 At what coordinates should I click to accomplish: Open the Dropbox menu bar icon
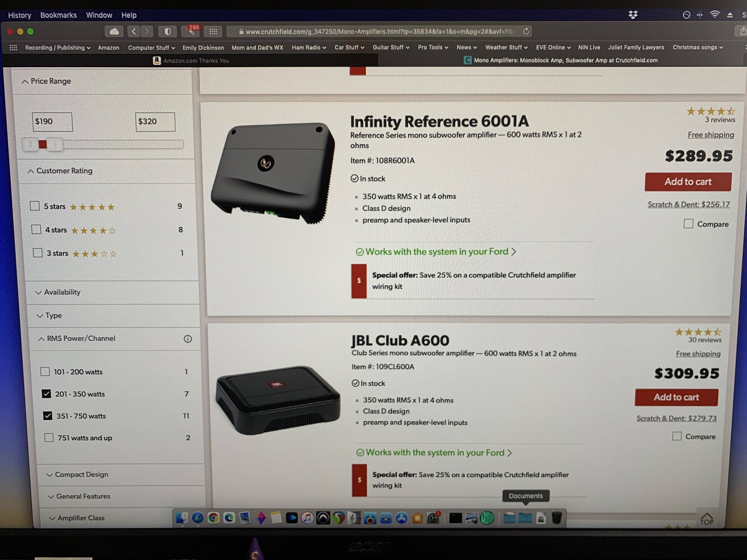(633, 15)
